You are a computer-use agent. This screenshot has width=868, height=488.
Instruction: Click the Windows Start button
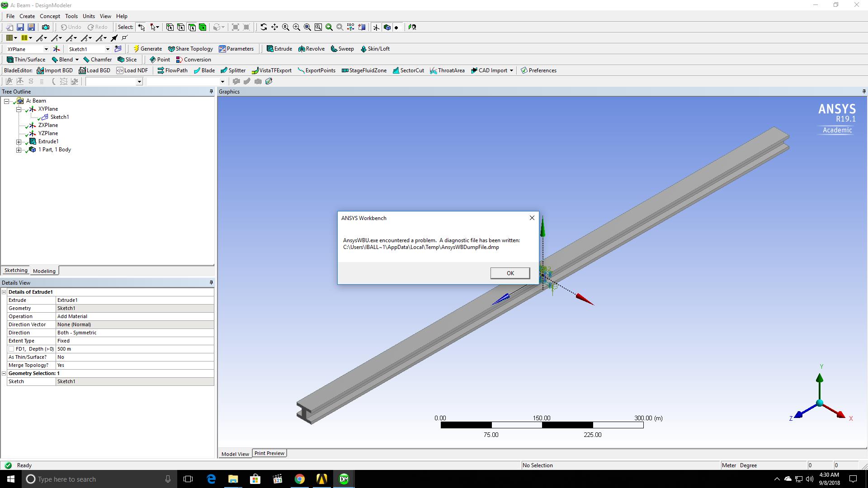tap(11, 479)
